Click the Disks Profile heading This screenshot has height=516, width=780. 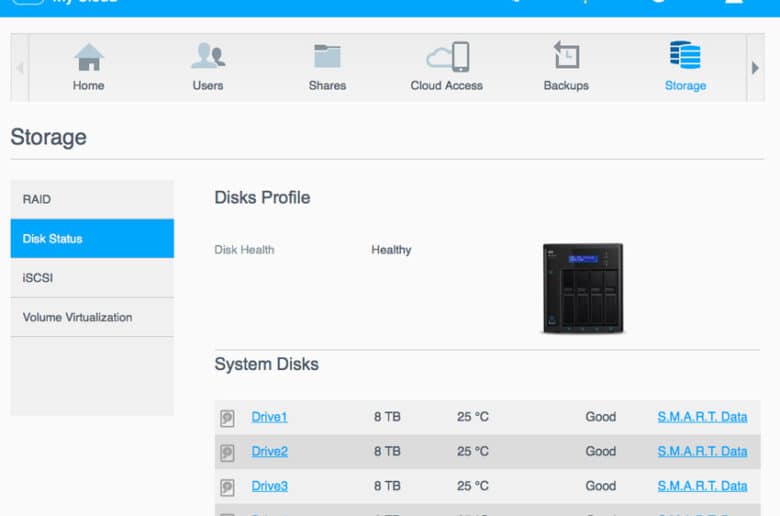[262, 198]
